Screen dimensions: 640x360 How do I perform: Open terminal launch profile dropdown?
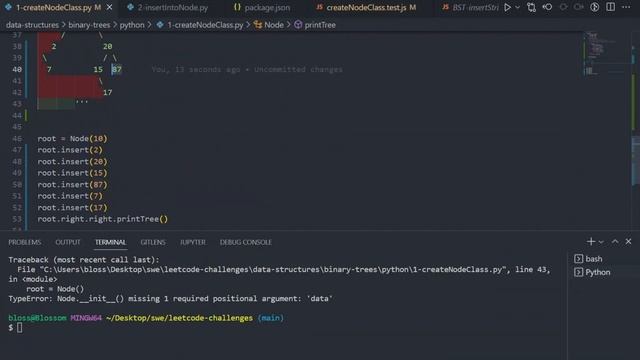click(x=601, y=242)
